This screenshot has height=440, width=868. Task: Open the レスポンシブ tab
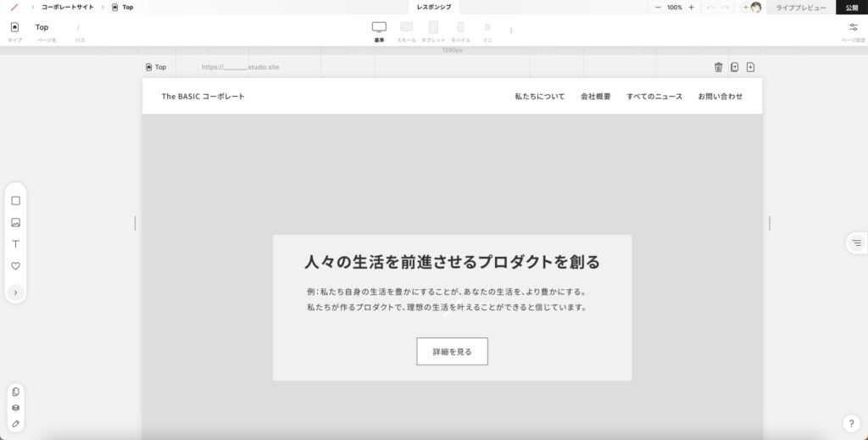coord(434,7)
